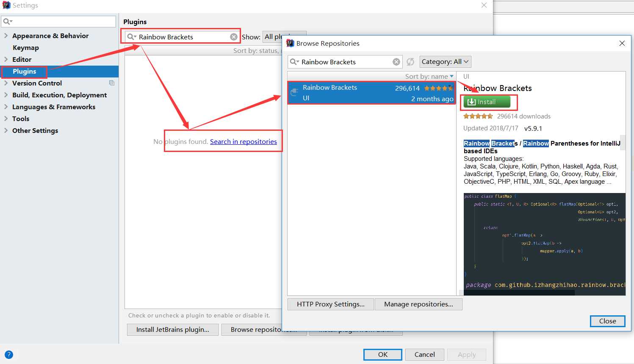Click the Settings window IntelliJ logo icon
The width and height of the screenshot is (634, 364).
point(6,5)
